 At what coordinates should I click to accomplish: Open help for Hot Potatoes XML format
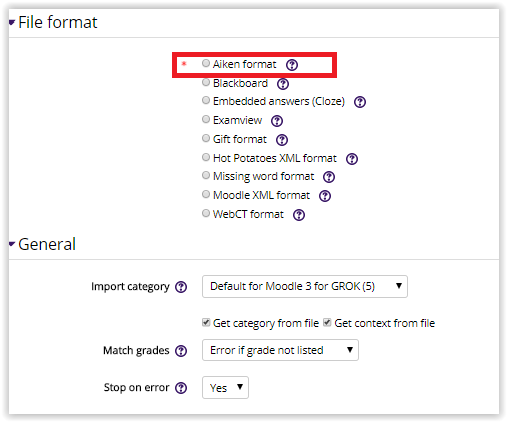tap(352, 159)
